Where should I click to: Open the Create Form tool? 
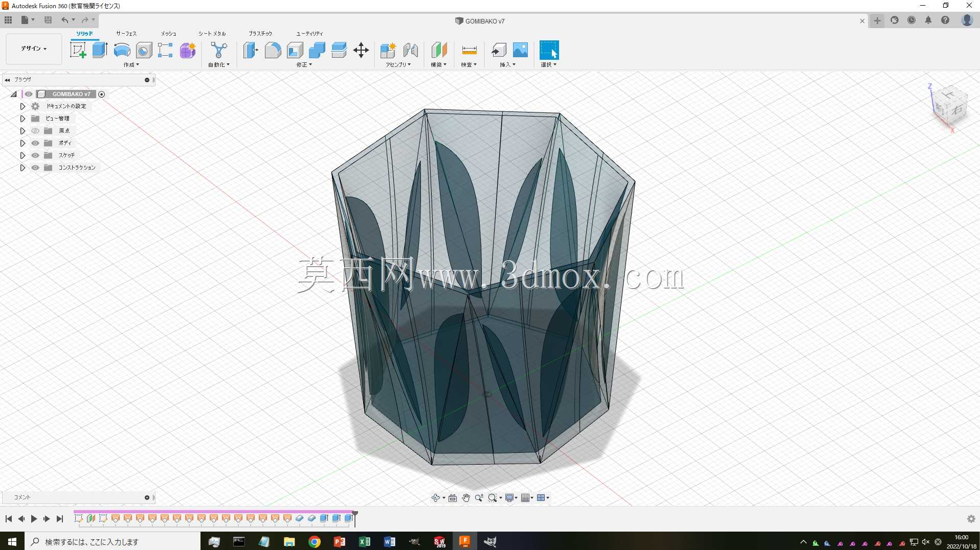click(x=188, y=50)
